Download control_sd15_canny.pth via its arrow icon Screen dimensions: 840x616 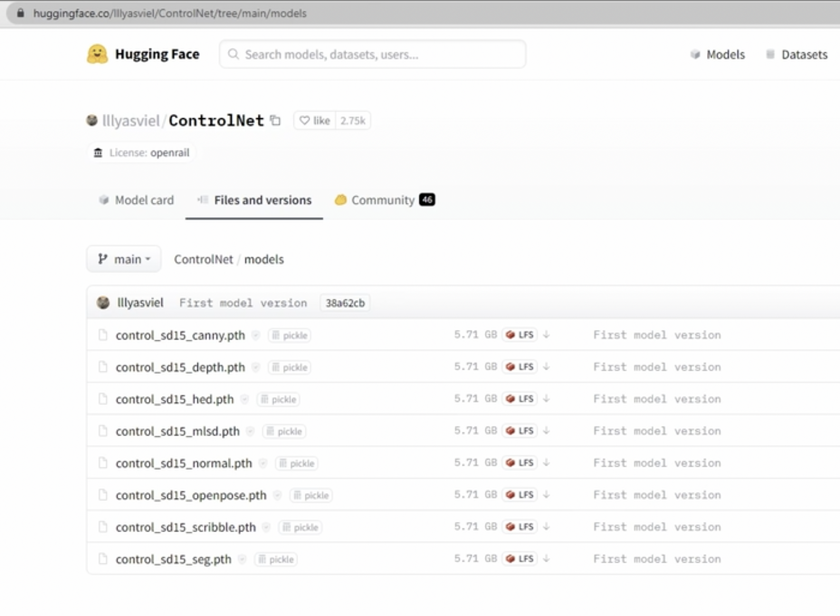[547, 334]
